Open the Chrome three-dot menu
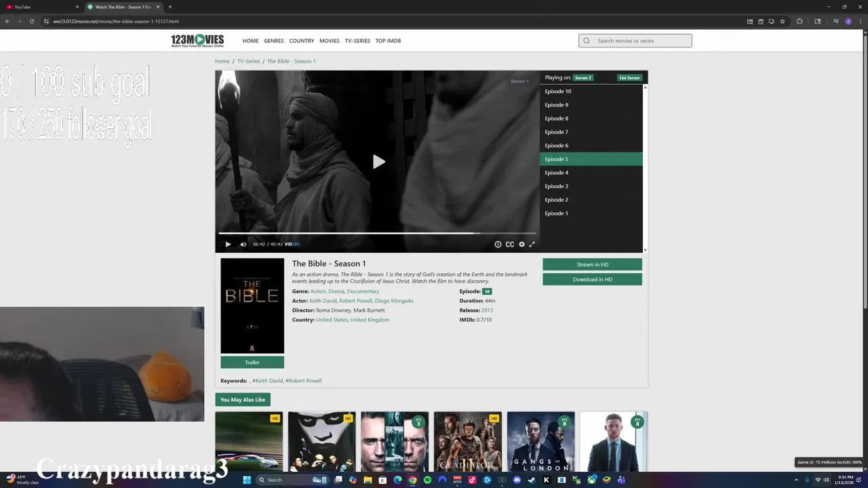 [860, 21]
